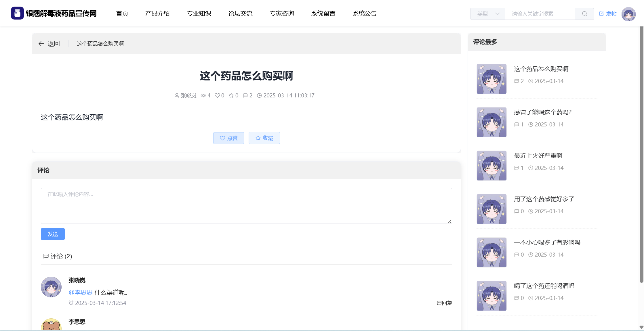Open thumbnail of 感冒了能喝这个药吗 post
Image resolution: width=644 pixels, height=331 pixels.
coord(491,122)
